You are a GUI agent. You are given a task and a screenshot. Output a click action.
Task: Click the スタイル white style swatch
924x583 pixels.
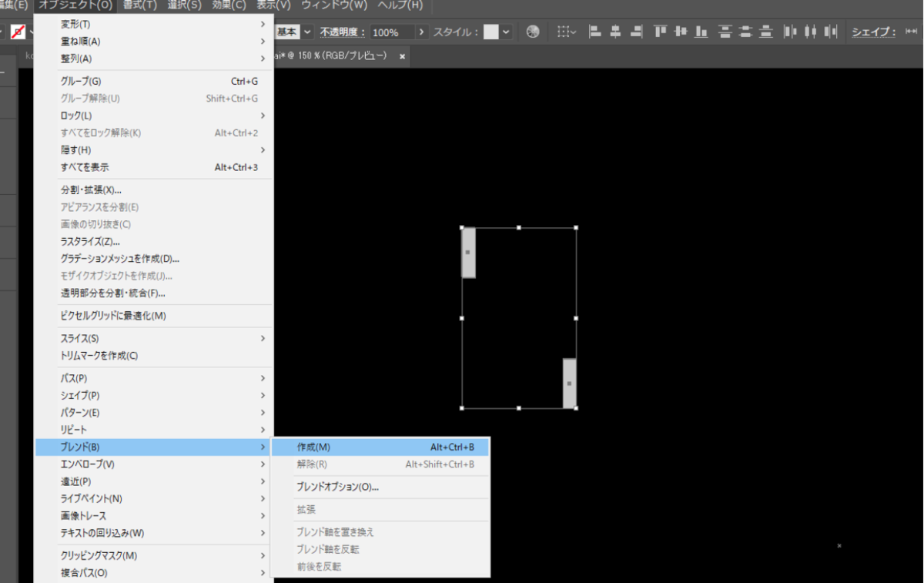pyautogui.click(x=491, y=32)
